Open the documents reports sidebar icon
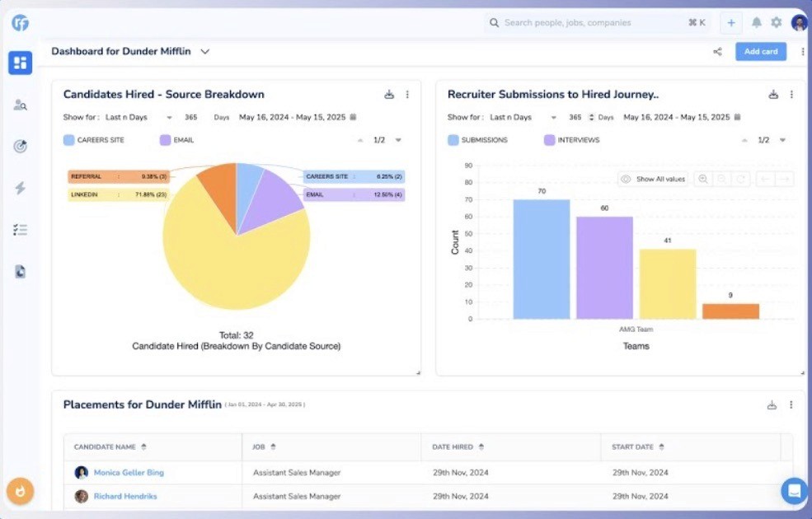 [x=20, y=272]
